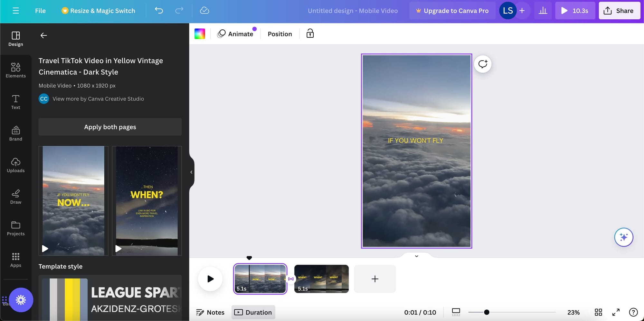
Task: Toggle the Duration timeline view
Action: click(253, 312)
